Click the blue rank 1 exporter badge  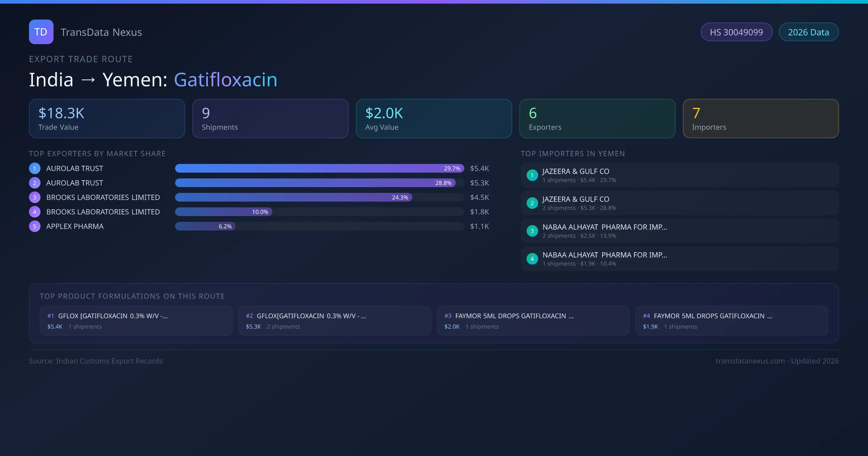click(35, 168)
